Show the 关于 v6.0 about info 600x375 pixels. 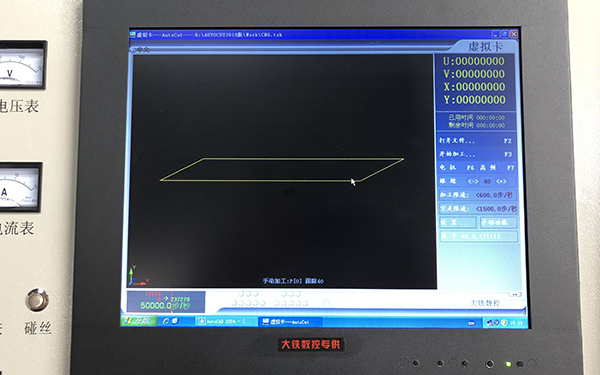point(478,236)
